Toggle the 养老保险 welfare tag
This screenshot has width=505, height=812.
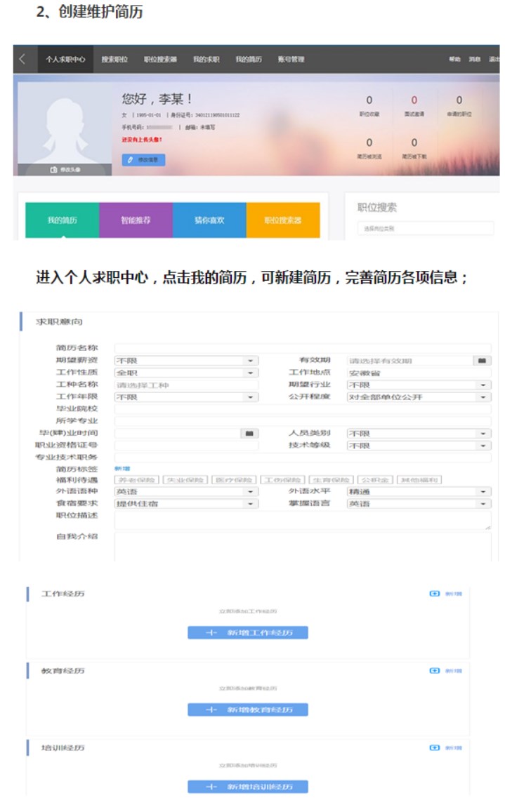137,480
